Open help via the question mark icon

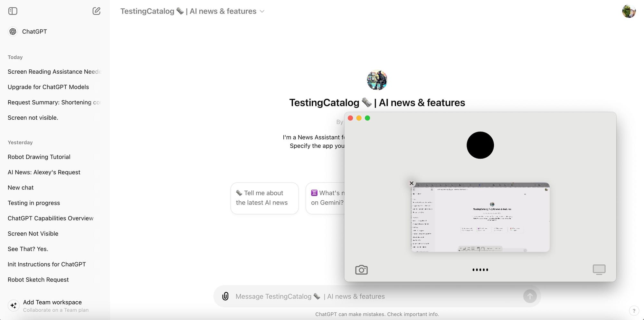(x=634, y=311)
